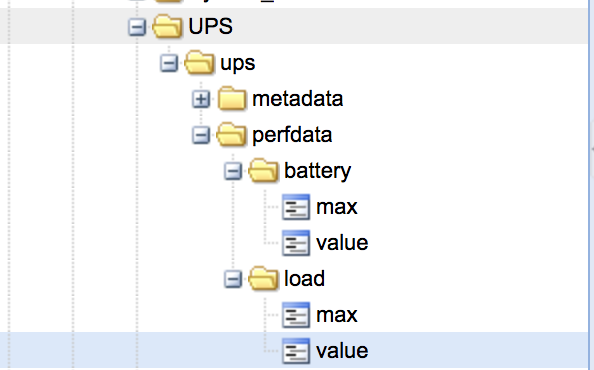Click the metadata closed folder icon
594x370 pixels.
point(231,98)
